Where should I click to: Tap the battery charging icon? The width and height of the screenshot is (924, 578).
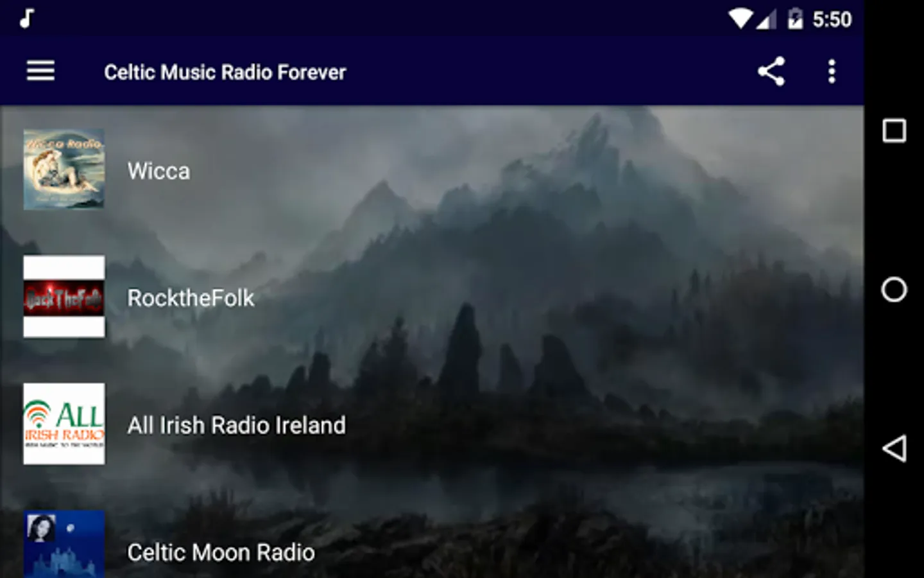(x=795, y=19)
